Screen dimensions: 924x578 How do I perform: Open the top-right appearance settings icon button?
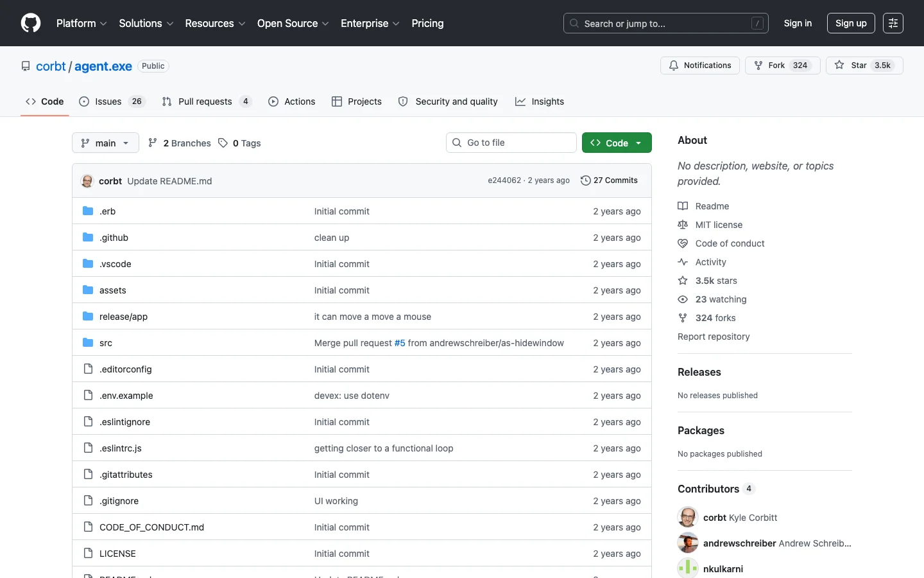click(893, 23)
